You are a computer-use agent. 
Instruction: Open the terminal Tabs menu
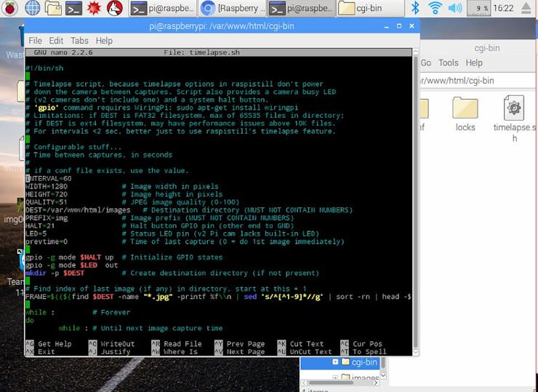(79, 41)
